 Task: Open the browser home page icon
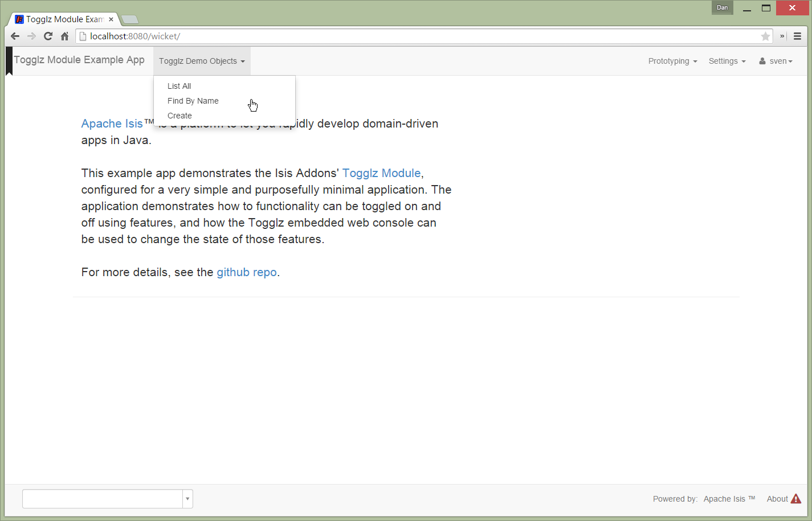pyautogui.click(x=65, y=36)
